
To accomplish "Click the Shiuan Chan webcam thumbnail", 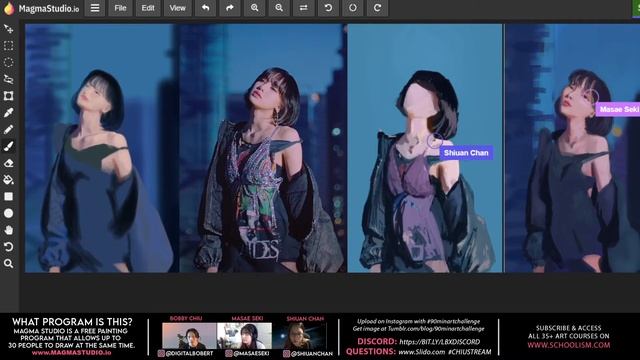I will [x=299, y=336].
